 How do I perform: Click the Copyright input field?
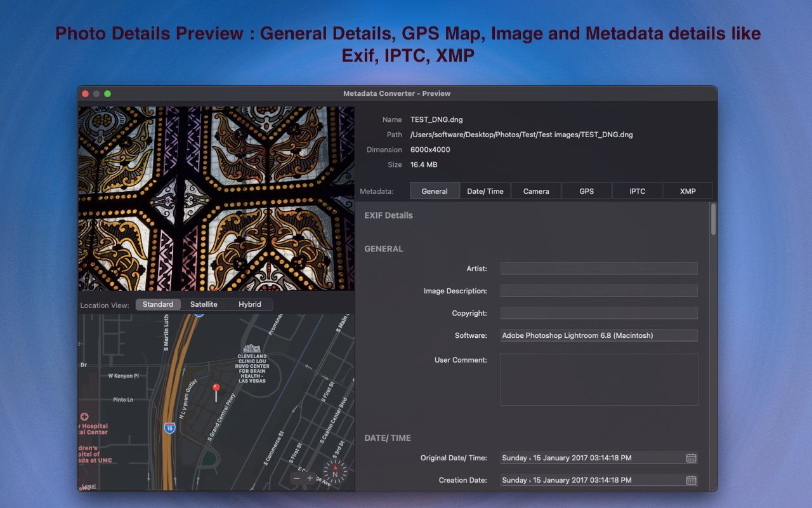click(599, 313)
